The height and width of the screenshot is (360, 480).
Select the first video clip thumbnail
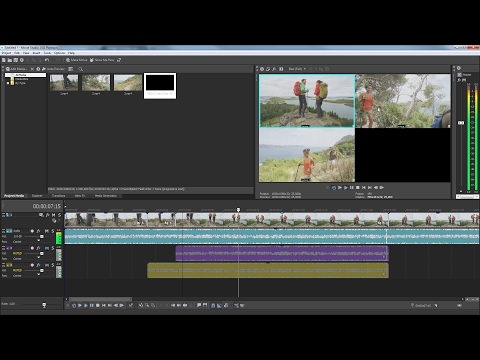click(x=64, y=83)
